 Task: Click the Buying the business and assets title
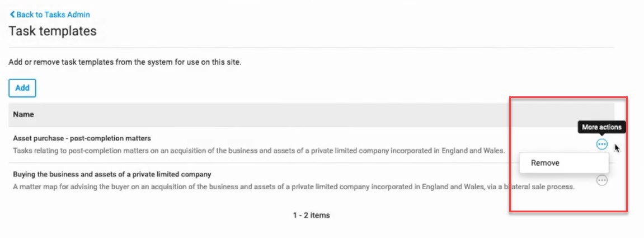click(111, 174)
